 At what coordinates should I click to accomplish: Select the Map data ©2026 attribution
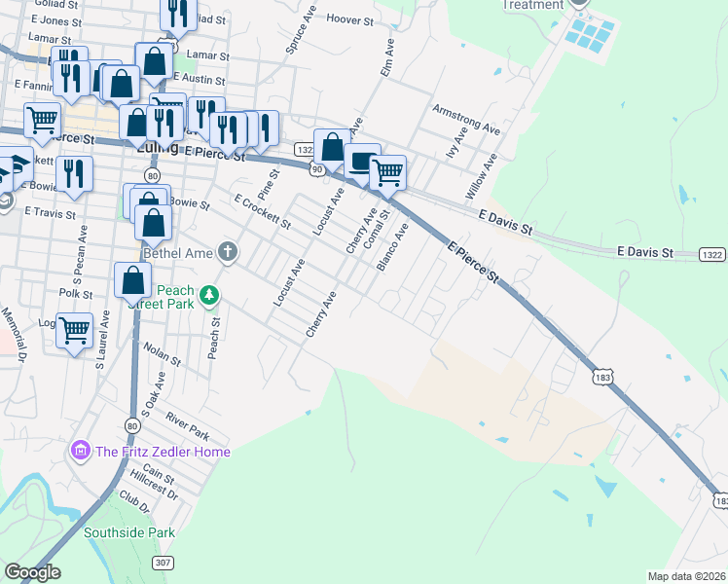tap(687, 576)
